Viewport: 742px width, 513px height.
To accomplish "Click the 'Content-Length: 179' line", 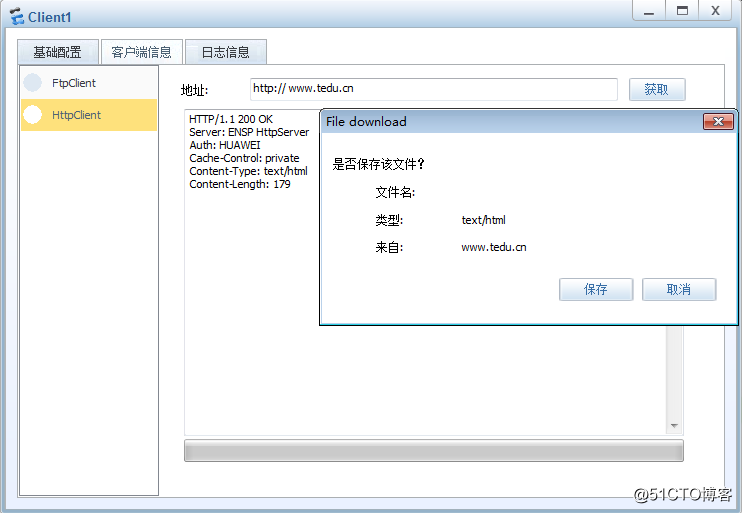I will [x=240, y=184].
